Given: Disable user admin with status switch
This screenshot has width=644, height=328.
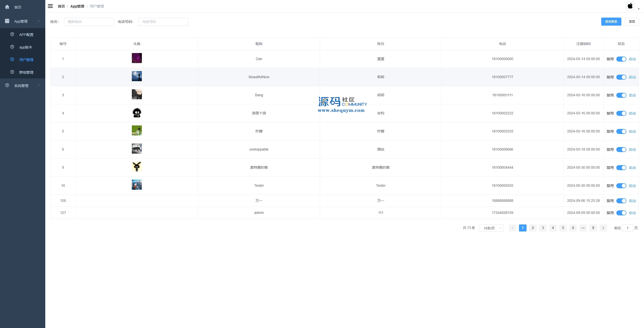Looking at the screenshot, I should point(621,213).
